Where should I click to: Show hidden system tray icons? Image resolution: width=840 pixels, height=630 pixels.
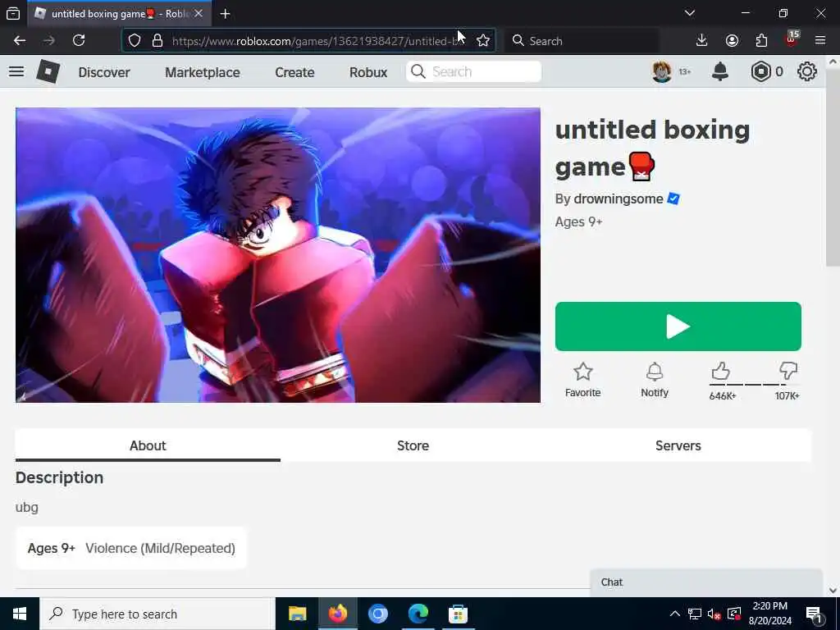[675, 614]
